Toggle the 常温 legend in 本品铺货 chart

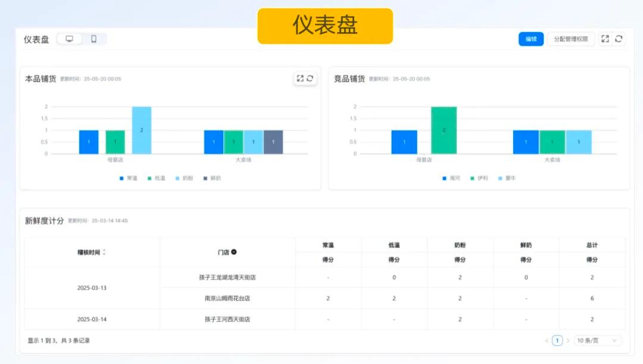pyautogui.click(x=128, y=178)
